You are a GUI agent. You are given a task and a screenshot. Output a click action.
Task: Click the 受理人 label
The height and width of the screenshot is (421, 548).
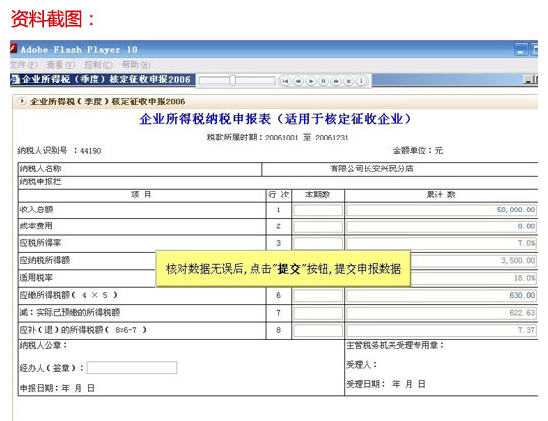362,365
